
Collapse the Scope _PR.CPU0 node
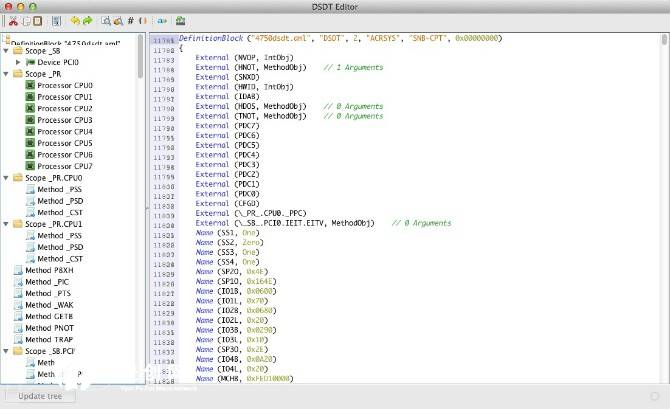point(7,178)
